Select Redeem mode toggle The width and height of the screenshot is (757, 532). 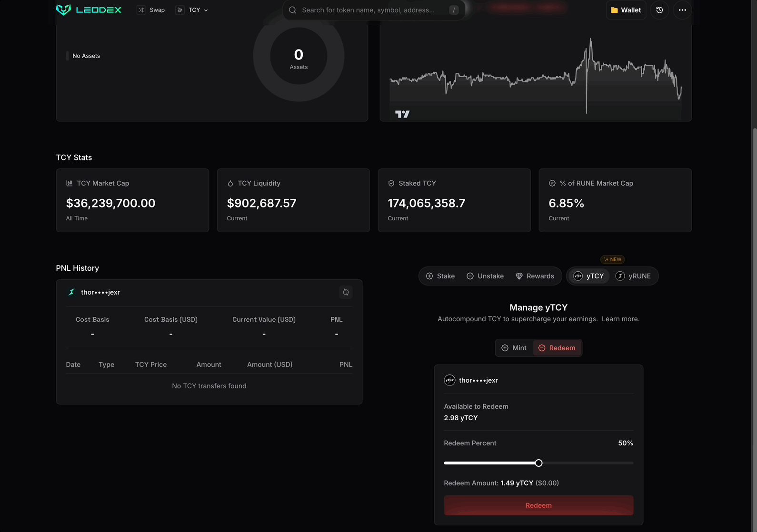(557, 348)
